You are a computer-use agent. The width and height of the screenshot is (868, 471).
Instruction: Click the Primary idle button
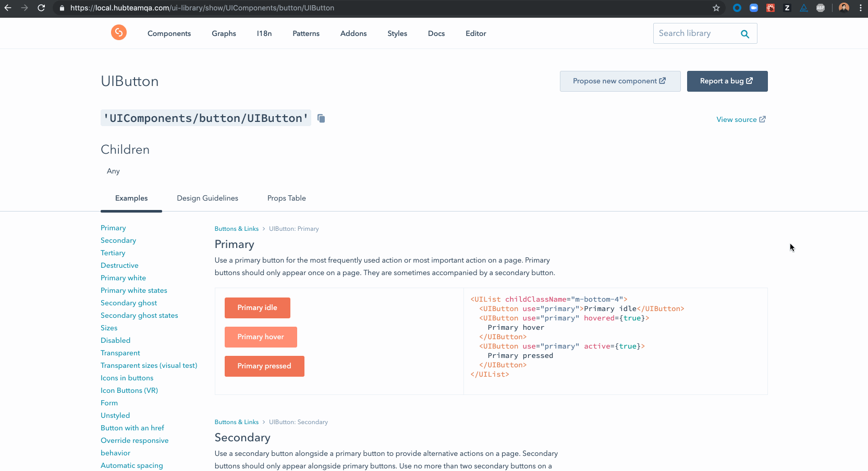pos(258,308)
